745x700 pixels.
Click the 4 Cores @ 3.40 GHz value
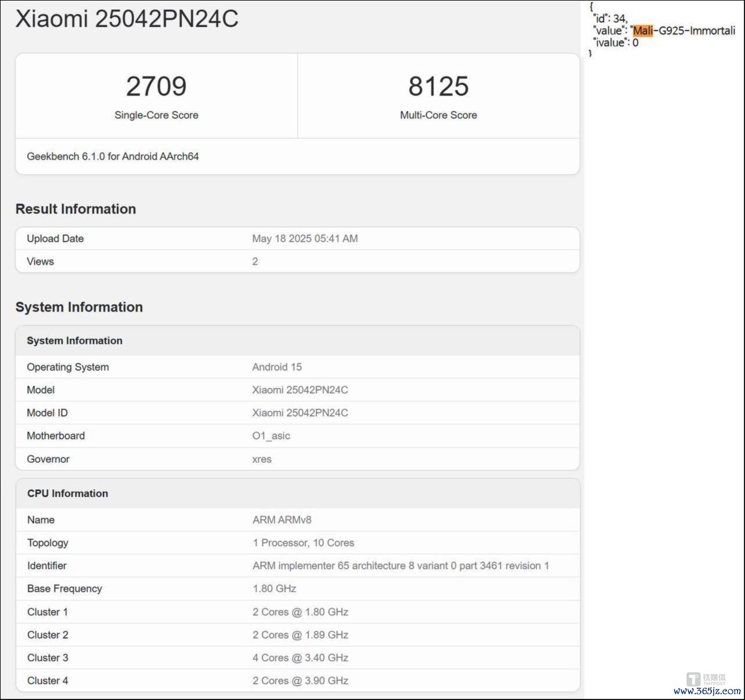tap(300, 658)
